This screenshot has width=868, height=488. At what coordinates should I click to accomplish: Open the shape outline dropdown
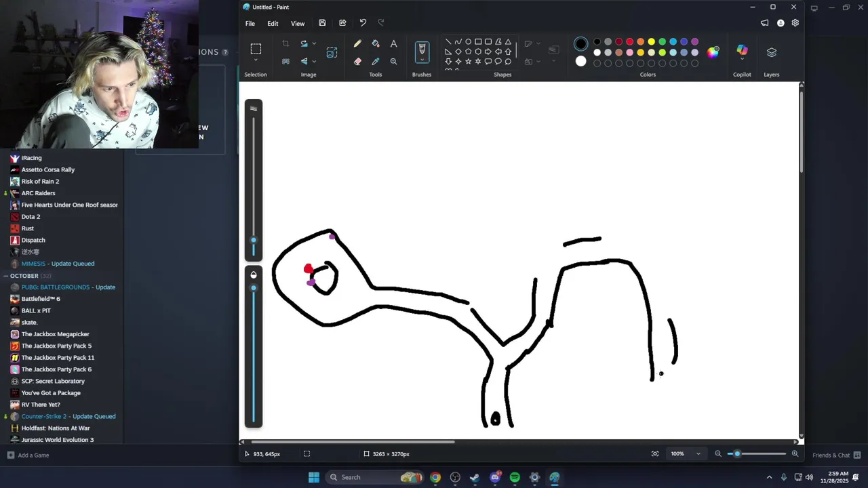(538, 44)
